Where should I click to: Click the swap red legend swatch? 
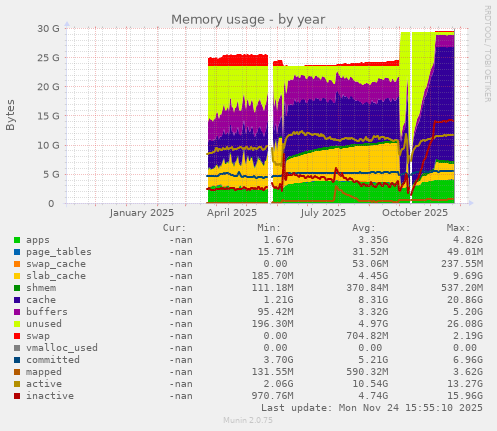pyautogui.click(x=17, y=336)
